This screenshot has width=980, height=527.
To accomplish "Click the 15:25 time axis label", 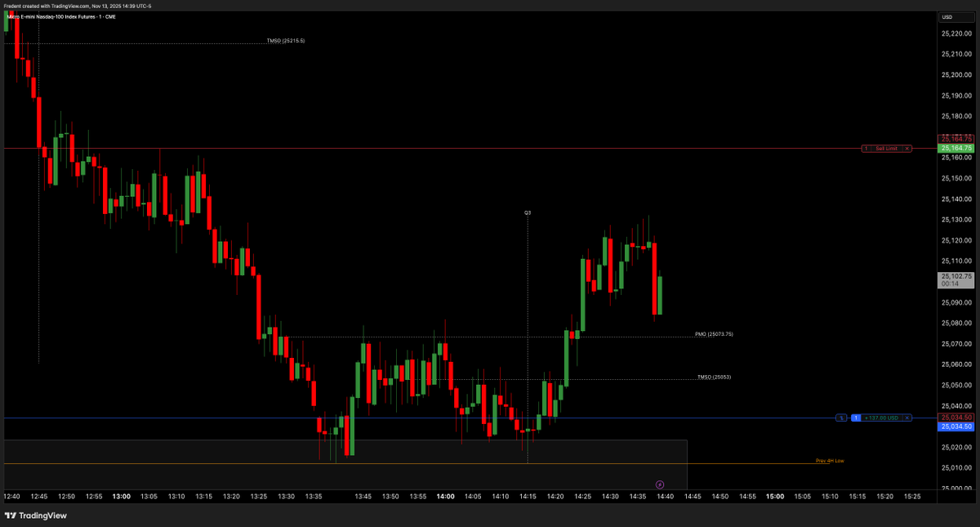I will (x=912, y=496).
